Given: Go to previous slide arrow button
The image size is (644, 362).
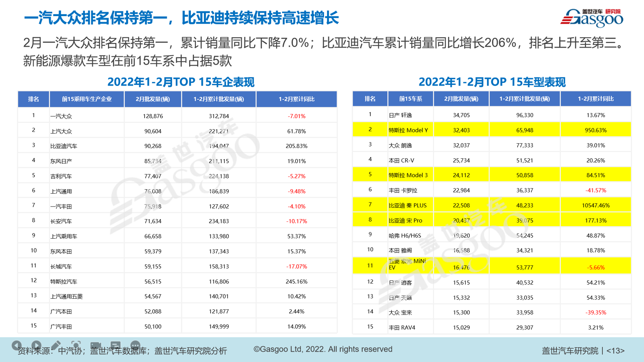Looking at the screenshot, I should [x=16, y=346].
